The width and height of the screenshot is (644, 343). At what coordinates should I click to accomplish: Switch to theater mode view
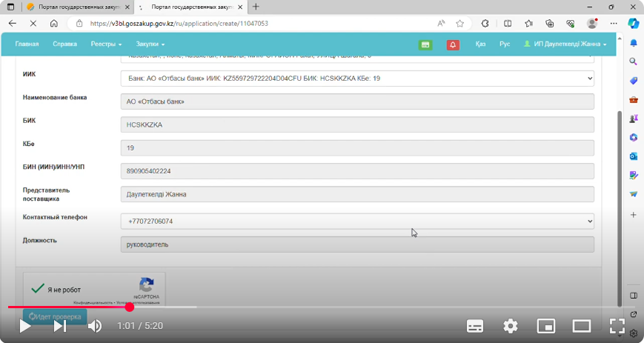pos(582,326)
